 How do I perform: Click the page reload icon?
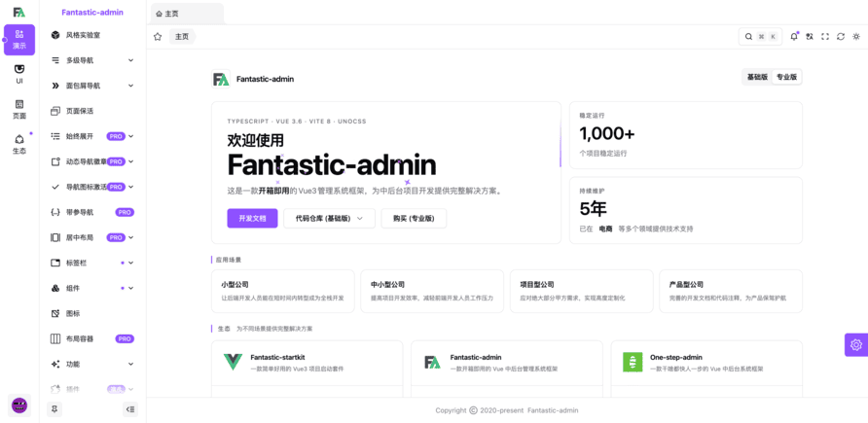point(841,36)
